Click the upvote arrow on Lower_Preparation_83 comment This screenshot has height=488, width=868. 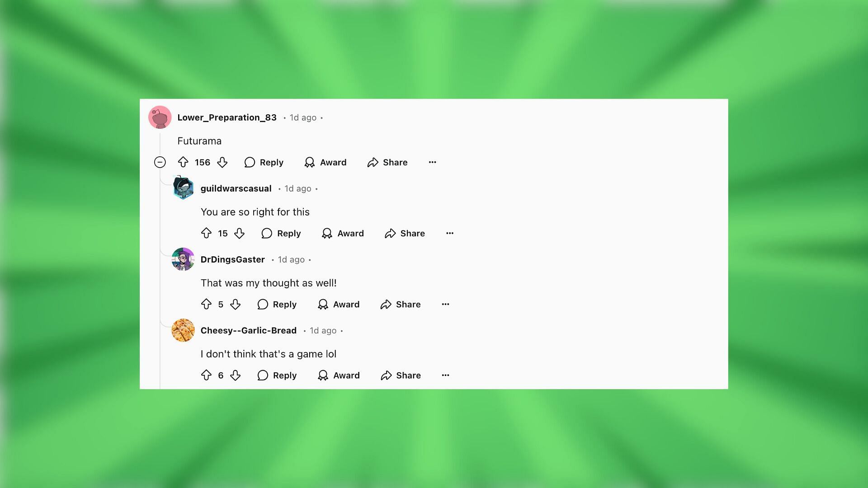tap(183, 162)
